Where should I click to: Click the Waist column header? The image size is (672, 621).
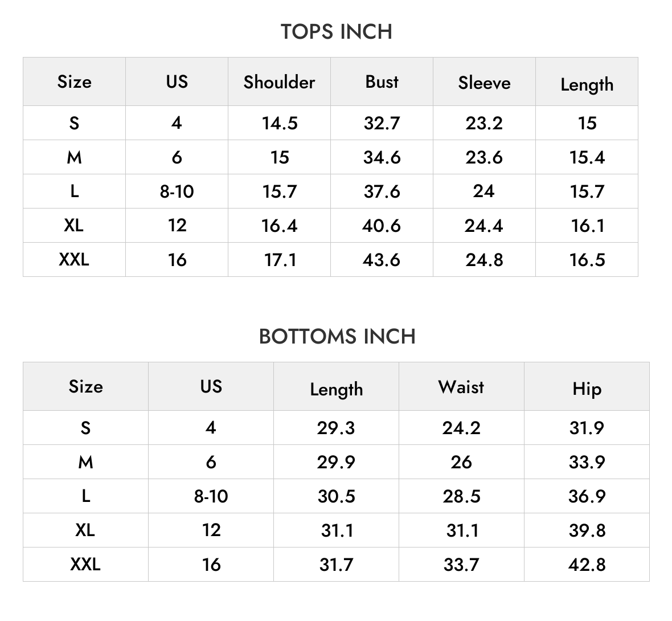(x=461, y=387)
